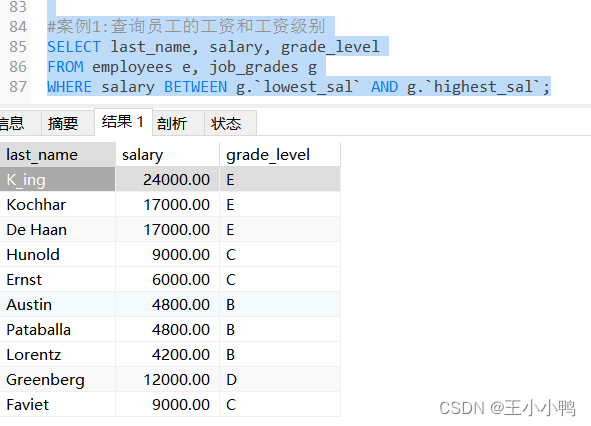The height and width of the screenshot is (426, 591).
Task: Select the K_ing name cell
Action: pos(58,179)
